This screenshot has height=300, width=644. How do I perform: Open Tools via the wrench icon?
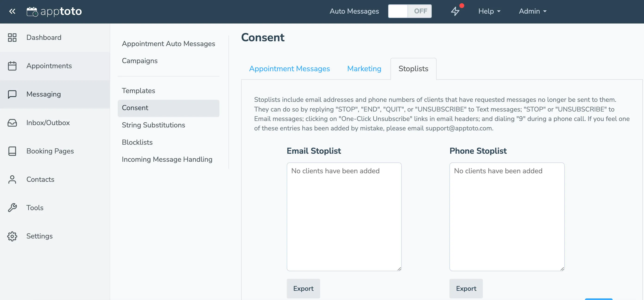coord(12,208)
